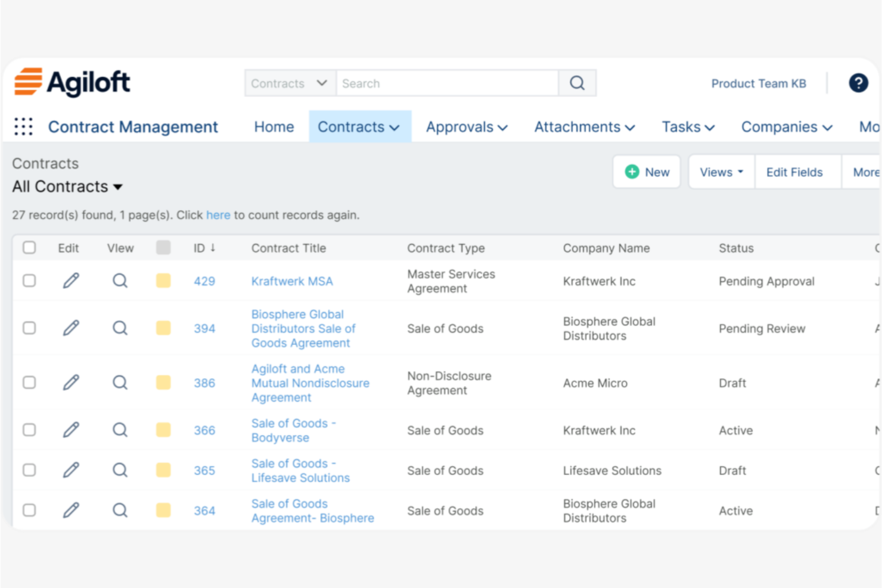Click the green plus New icon

click(632, 172)
